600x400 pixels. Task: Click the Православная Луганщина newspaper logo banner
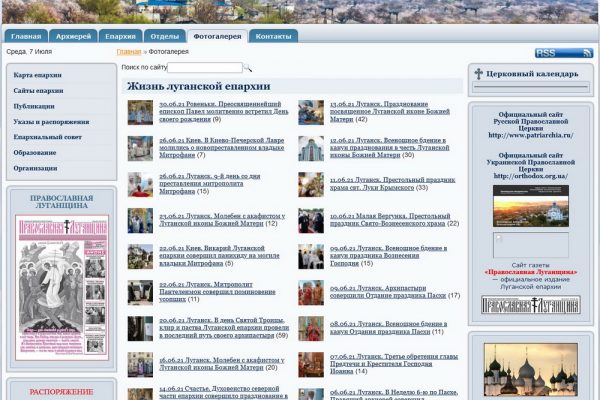pyautogui.click(x=530, y=305)
